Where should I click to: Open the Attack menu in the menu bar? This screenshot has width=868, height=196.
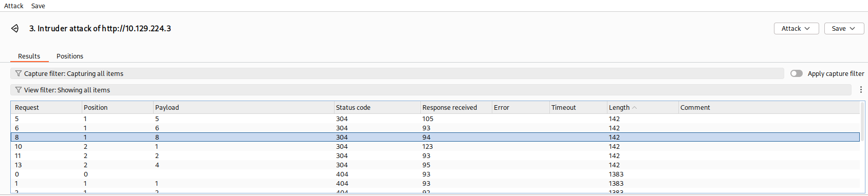pos(14,6)
